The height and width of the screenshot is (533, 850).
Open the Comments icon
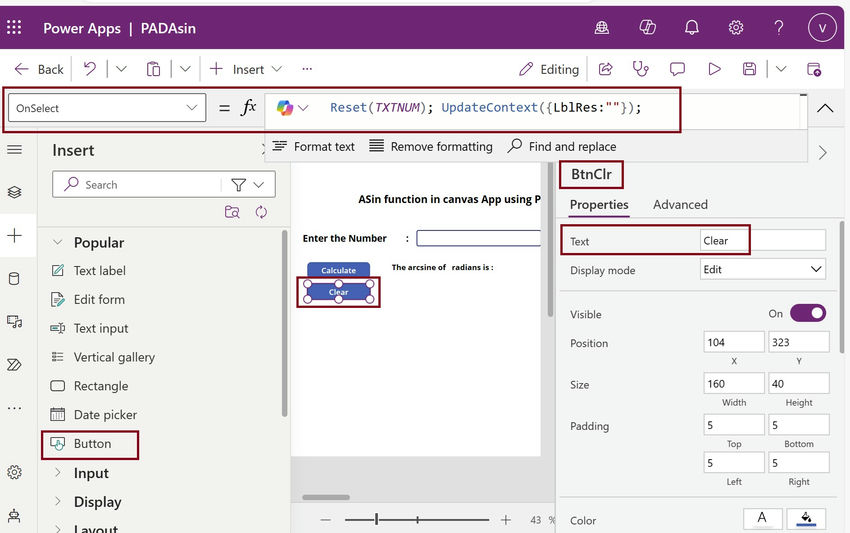point(677,69)
